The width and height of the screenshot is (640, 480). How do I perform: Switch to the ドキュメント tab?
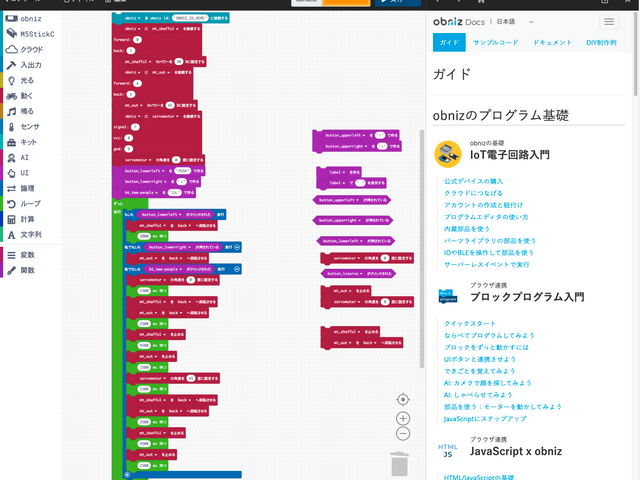[552, 42]
